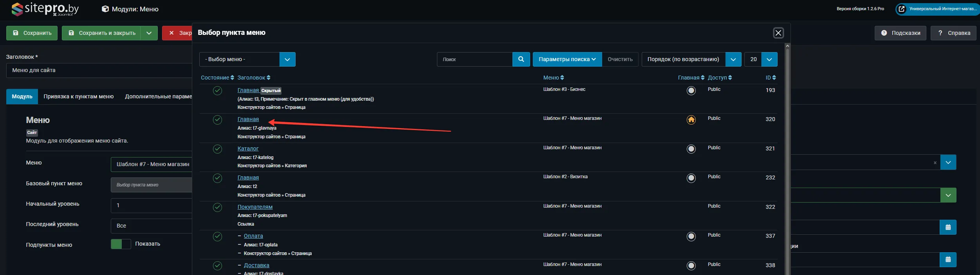Click the orange home icon for ID 320
980x275 pixels.
tap(691, 120)
